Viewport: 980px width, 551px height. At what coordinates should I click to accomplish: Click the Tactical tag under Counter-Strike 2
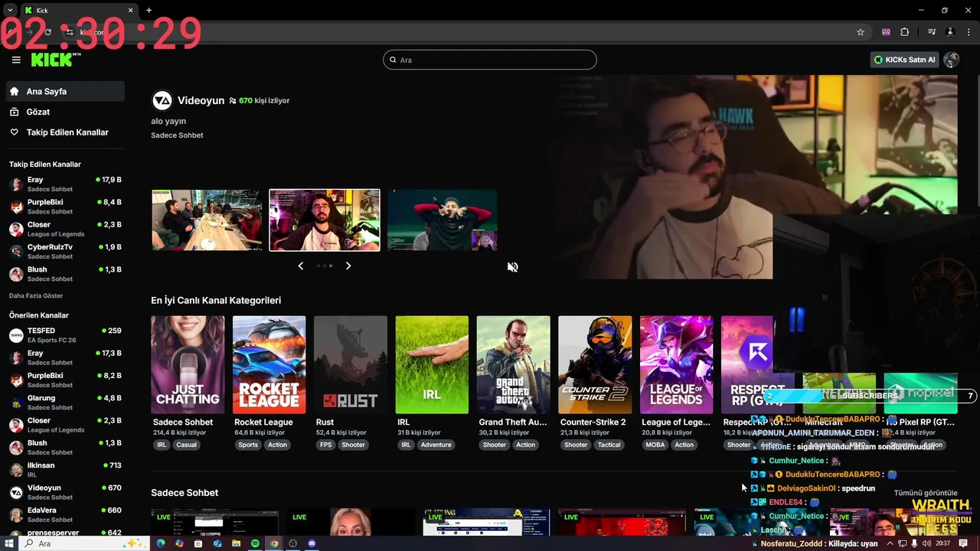click(x=609, y=445)
